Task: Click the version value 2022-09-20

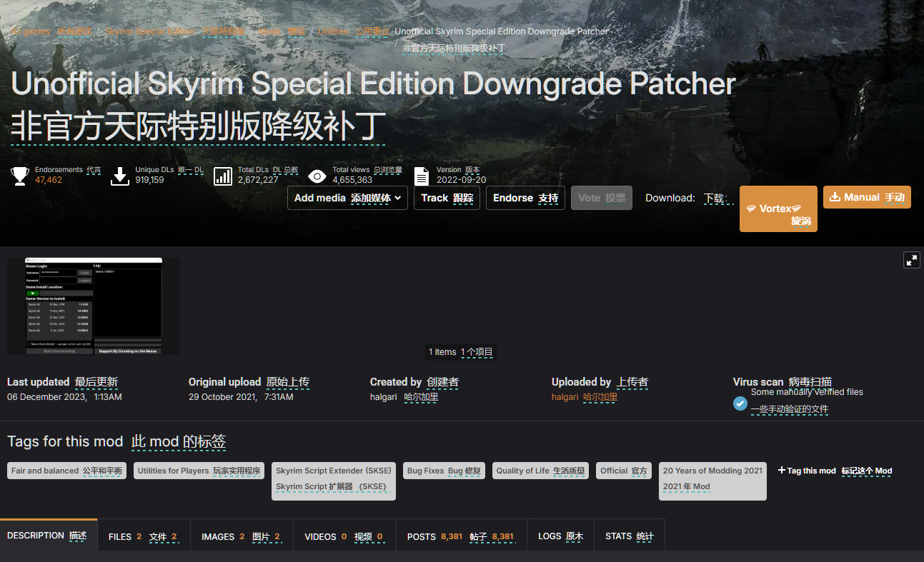Action: point(461,180)
